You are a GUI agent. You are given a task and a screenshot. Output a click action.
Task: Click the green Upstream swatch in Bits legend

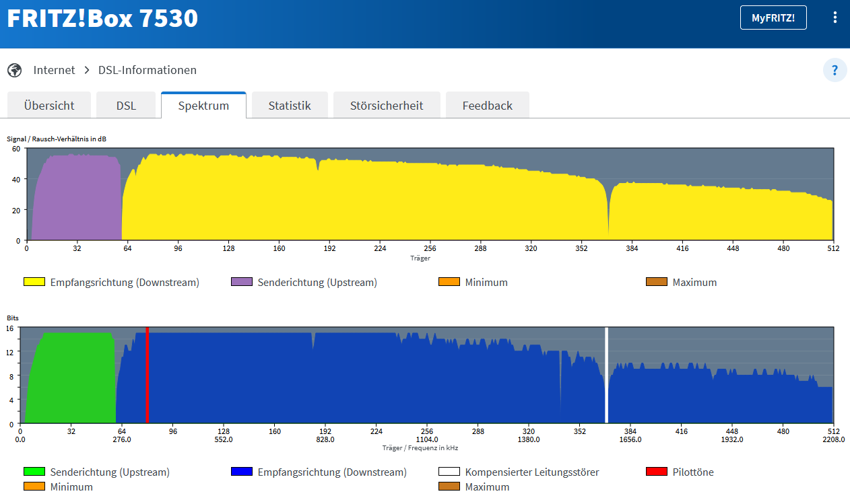[34, 472]
